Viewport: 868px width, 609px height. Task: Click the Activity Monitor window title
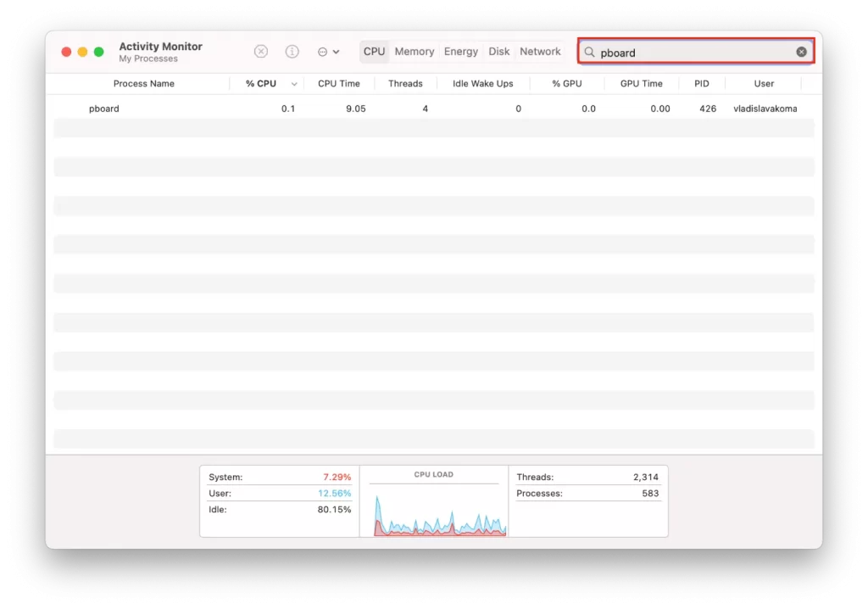point(160,47)
